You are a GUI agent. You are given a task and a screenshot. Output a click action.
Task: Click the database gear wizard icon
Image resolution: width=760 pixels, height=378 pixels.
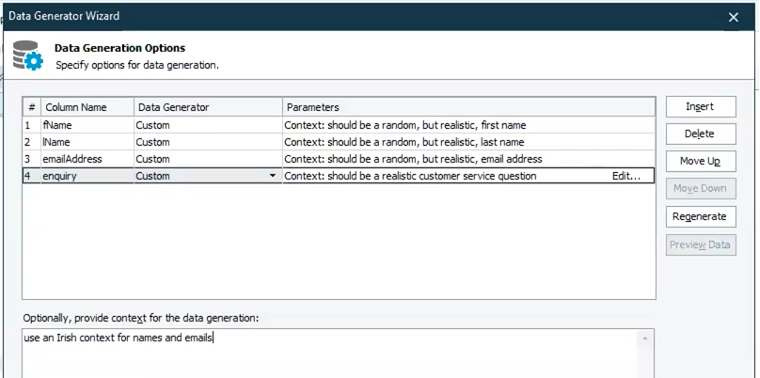tap(28, 55)
